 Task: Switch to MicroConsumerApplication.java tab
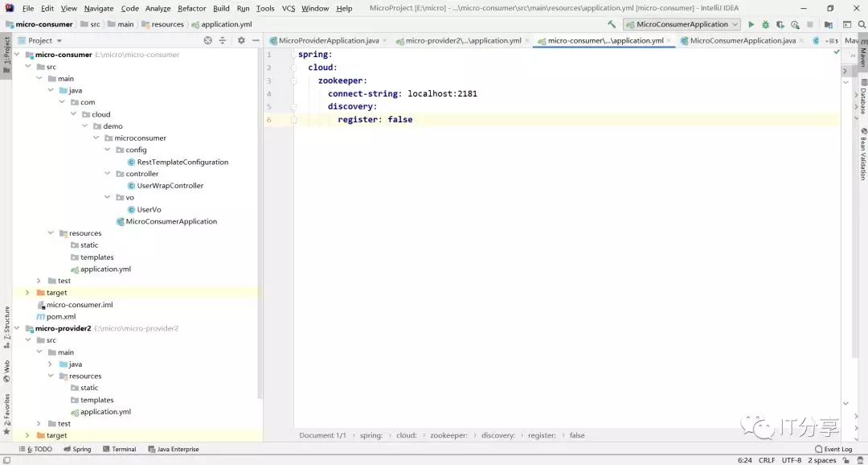point(743,40)
